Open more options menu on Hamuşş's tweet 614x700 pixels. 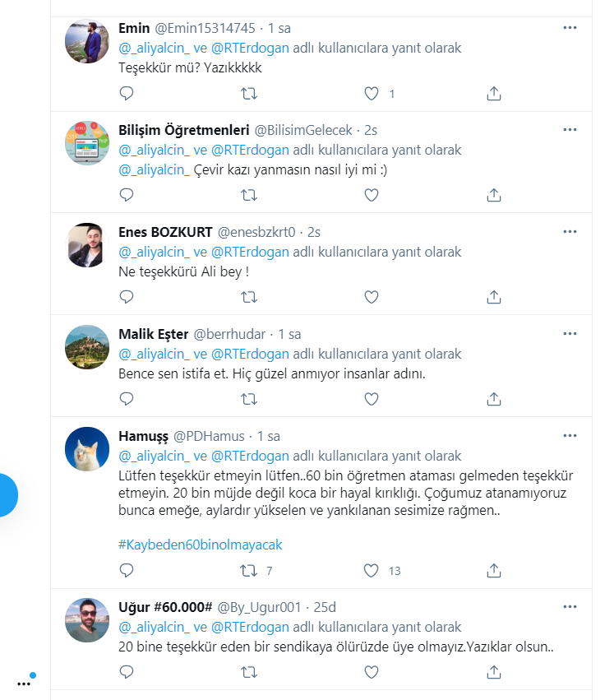(x=570, y=435)
